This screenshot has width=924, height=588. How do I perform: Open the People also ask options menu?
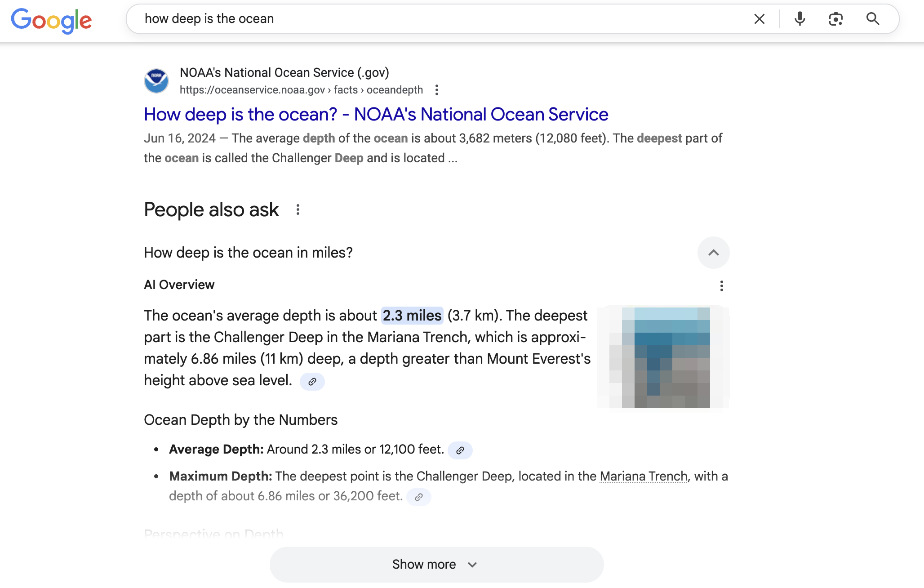pyautogui.click(x=298, y=209)
